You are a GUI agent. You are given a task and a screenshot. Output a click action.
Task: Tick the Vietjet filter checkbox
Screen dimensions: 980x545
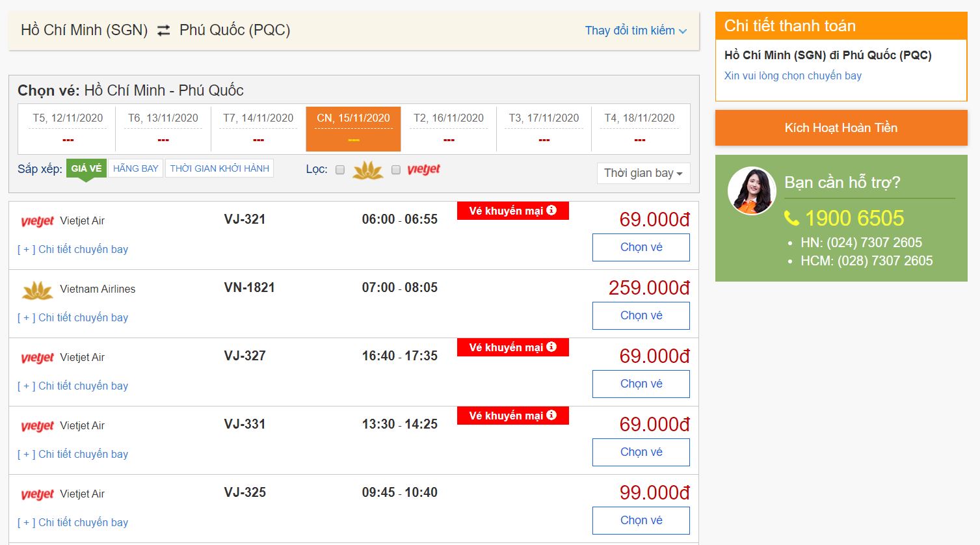tap(395, 170)
